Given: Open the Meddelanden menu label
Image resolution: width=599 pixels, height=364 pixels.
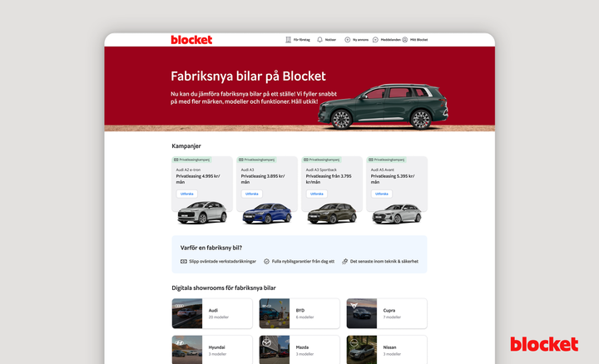Looking at the screenshot, I should (390, 40).
